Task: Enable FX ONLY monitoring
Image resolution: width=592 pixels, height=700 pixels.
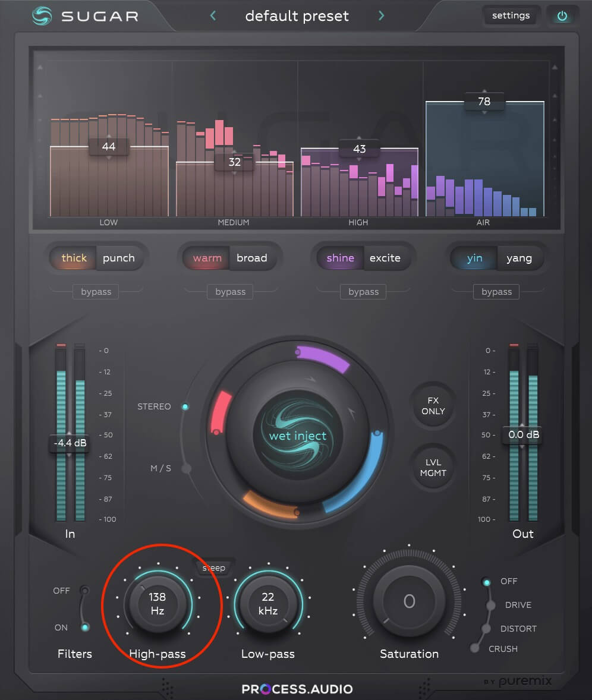Action: pyautogui.click(x=433, y=406)
